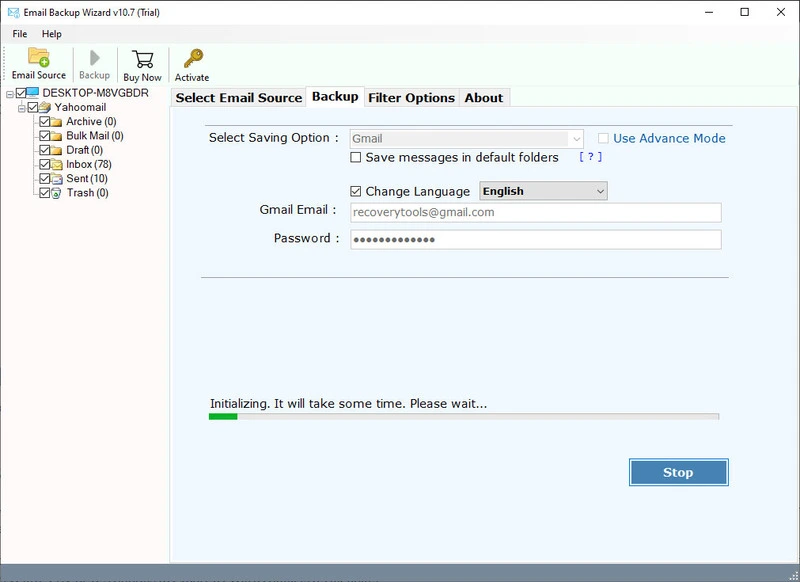This screenshot has width=800, height=582.
Task: Uncheck the Change Language checkbox
Action: click(x=356, y=191)
